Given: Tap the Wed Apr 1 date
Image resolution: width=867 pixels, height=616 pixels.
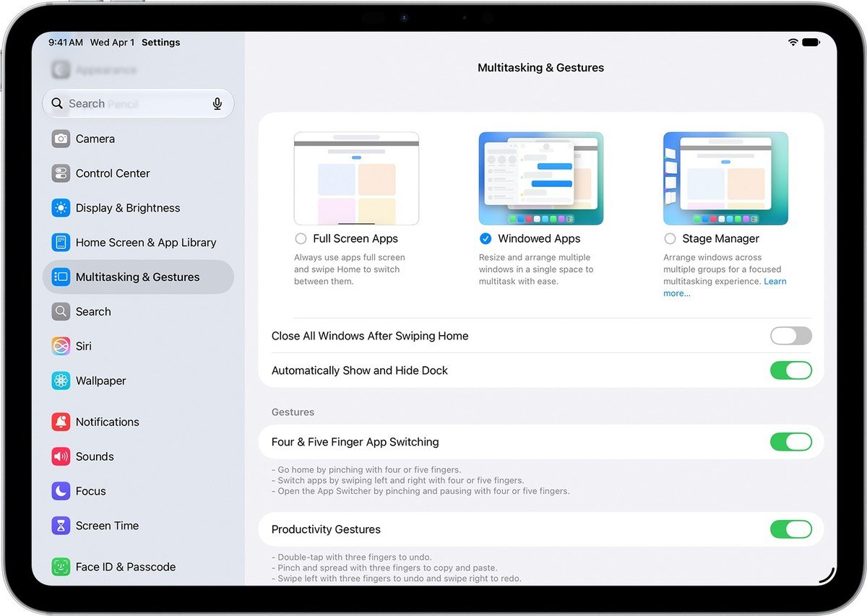Looking at the screenshot, I should pyautogui.click(x=113, y=43).
